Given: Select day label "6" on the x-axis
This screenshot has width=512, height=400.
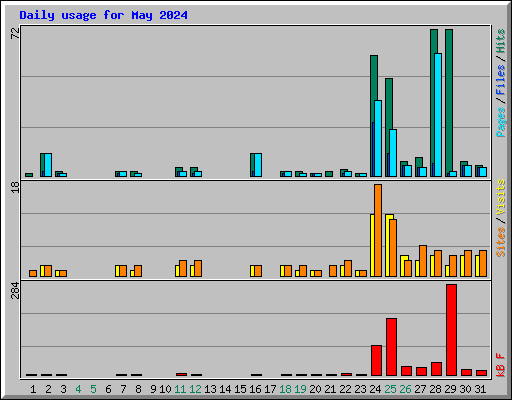Looking at the screenshot, I should (x=108, y=389).
